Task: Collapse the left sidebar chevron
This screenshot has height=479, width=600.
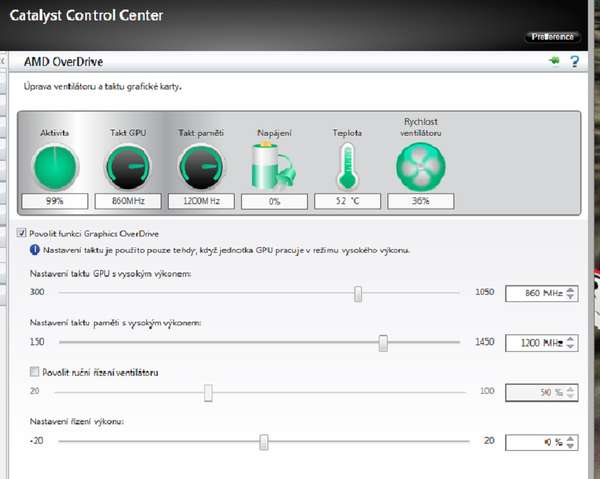Action: (2, 61)
